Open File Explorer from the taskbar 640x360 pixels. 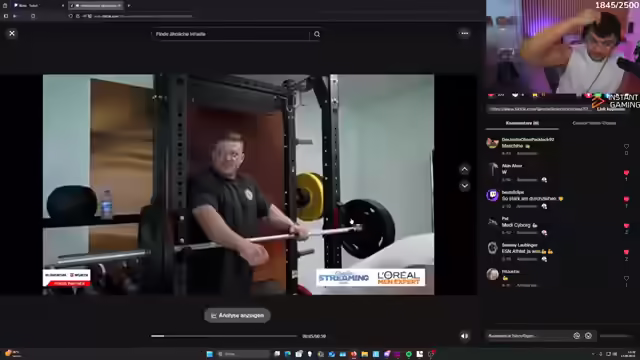364,354
